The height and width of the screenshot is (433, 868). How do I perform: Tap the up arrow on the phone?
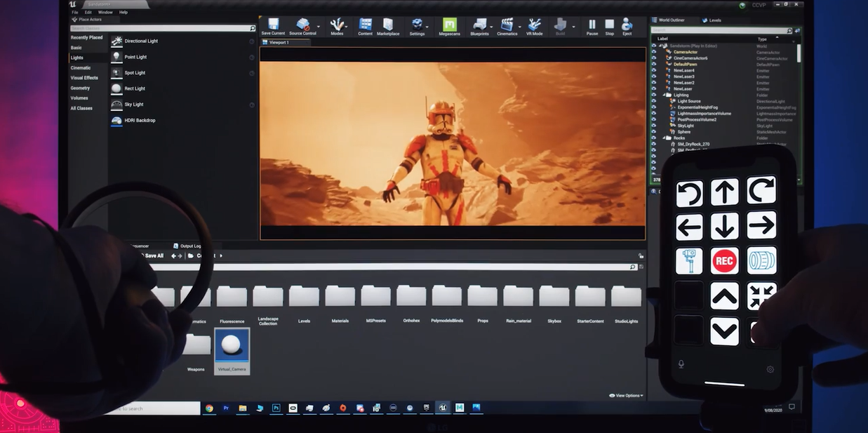click(725, 192)
